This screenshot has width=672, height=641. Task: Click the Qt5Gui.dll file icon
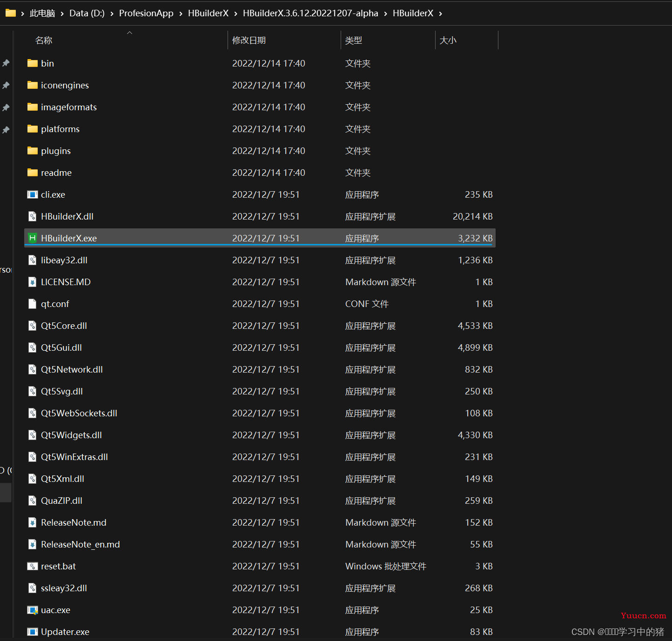pos(33,347)
